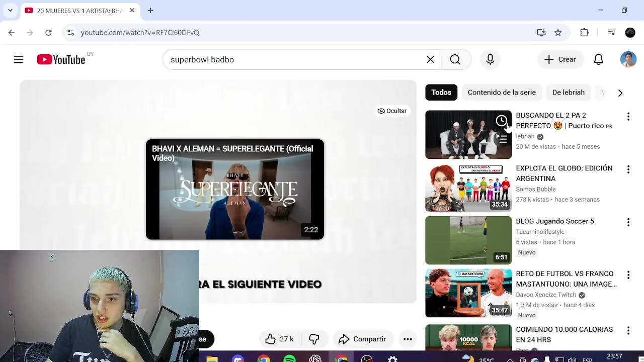This screenshot has height=362, width=644.
Task: Clear the search box with the X
Action: (x=430, y=60)
